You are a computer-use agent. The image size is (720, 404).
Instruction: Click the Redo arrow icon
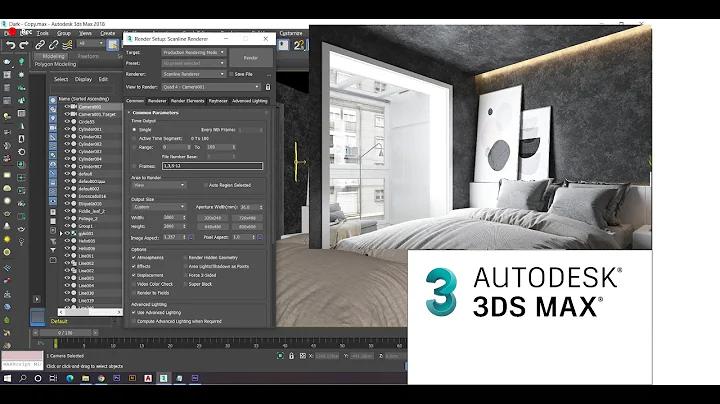[x=24, y=45]
